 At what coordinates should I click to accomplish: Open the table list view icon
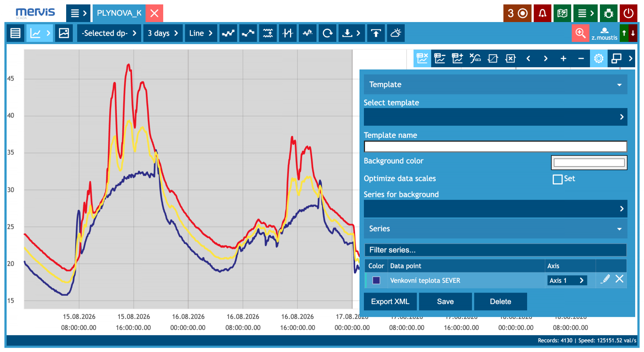tap(15, 33)
